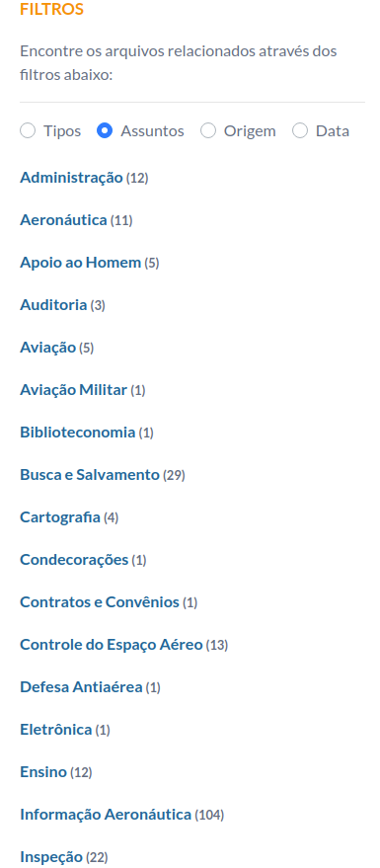Screen dimensions: 380x868
Task: Open Apoio ao Homem category
Action: click(x=81, y=263)
